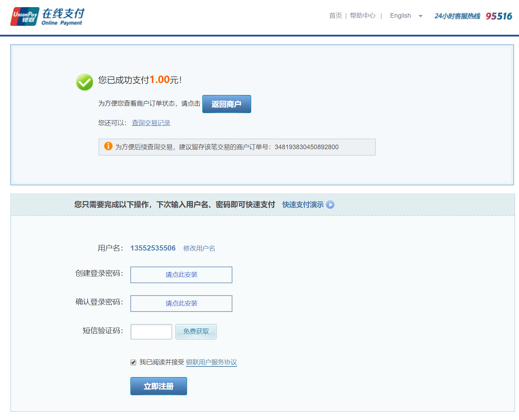Play the 快速支付演示 demo arrow icon
The height and width of the screenshot is (420, 519).
pyautogui.click(x=330, y=205)
